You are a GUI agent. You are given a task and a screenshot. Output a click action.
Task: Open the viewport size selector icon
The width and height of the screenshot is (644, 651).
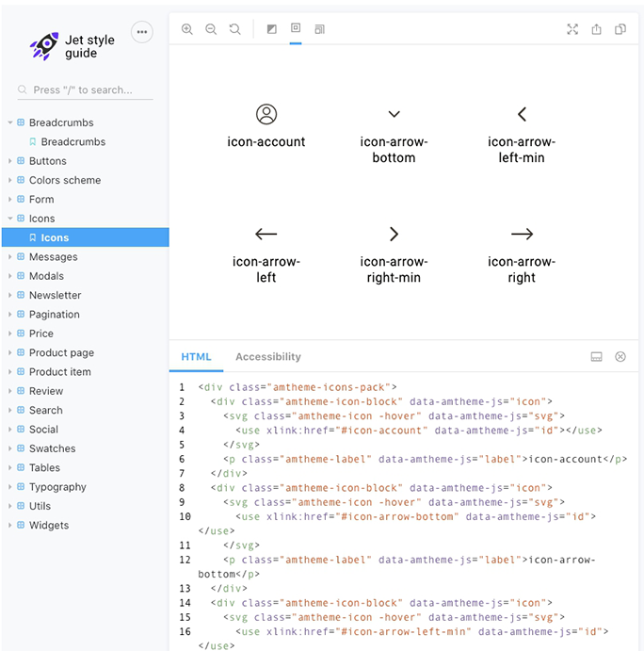pyautogui.click(x=320, y=29)
